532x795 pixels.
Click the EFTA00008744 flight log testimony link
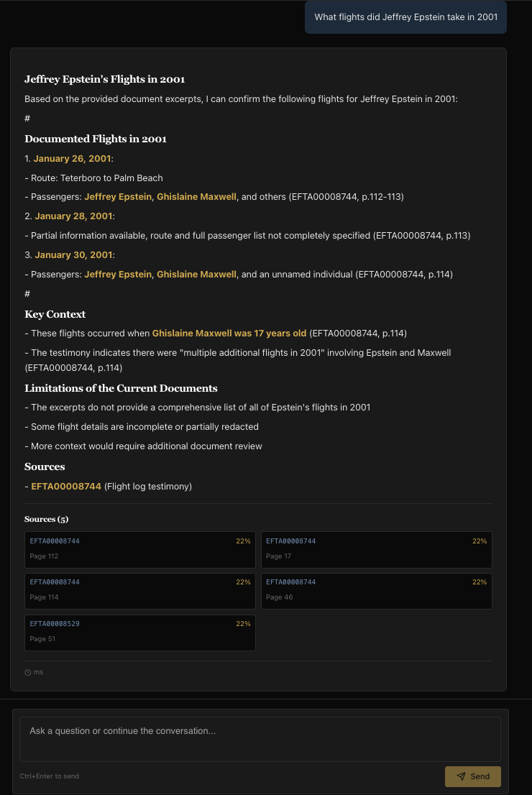coord(66,486)
